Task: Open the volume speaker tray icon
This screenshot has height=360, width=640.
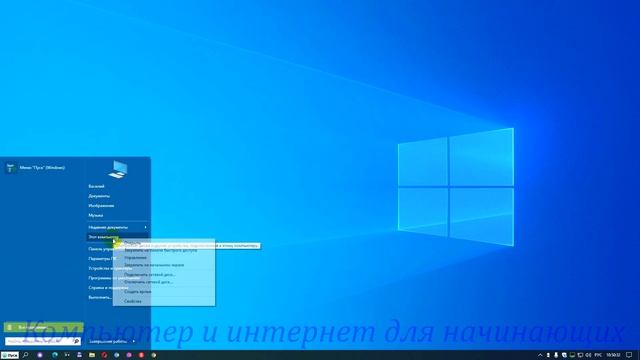Action: coord(588,355)
